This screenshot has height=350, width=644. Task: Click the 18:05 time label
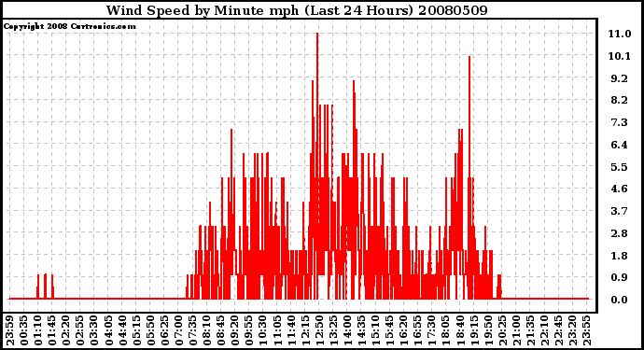click(445, 330)
